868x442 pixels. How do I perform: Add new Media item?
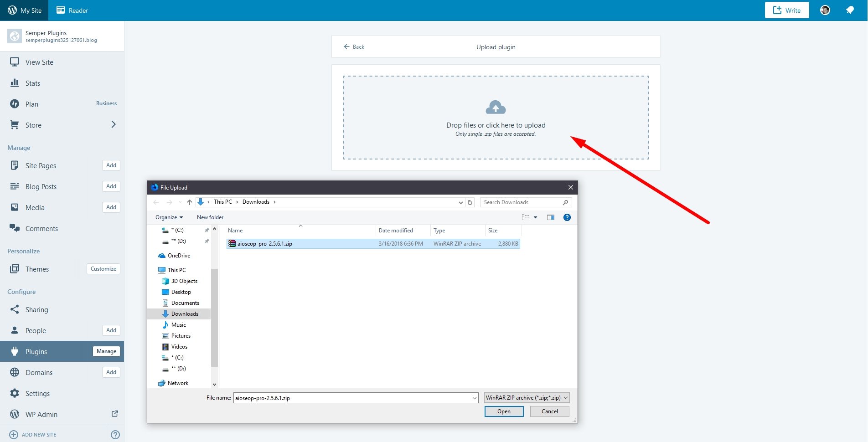111,207
